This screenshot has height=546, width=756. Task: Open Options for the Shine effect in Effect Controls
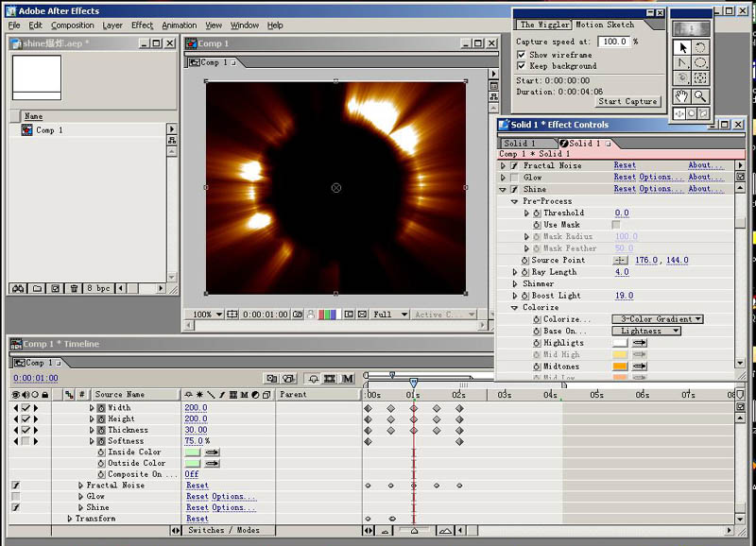(x=661, y=189)
